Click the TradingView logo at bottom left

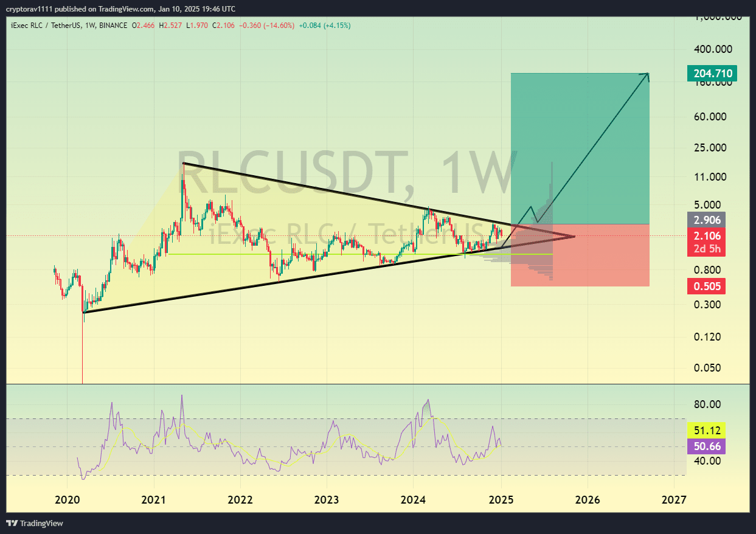click(x=35, y=523)
